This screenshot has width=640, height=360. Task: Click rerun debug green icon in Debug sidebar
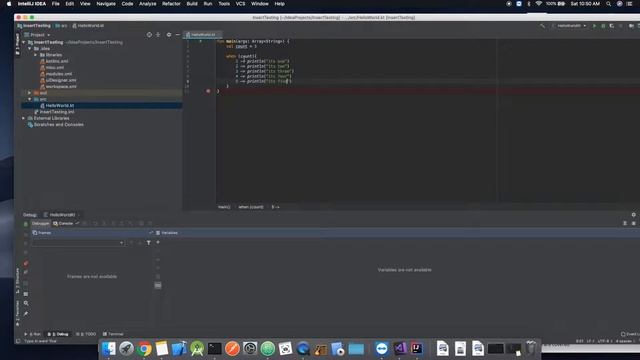pyautogui.click(x=26, y=224)
